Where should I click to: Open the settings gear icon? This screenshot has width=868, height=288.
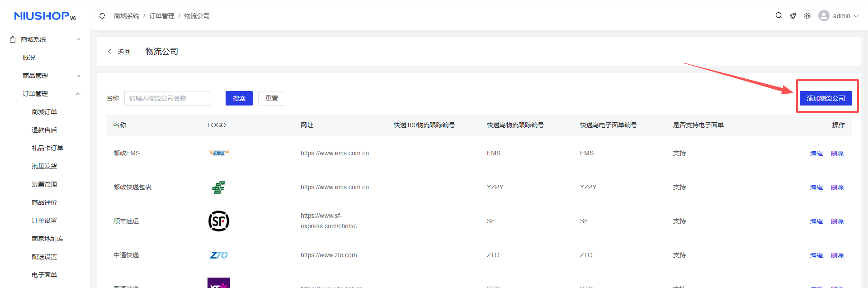point(807,16)
